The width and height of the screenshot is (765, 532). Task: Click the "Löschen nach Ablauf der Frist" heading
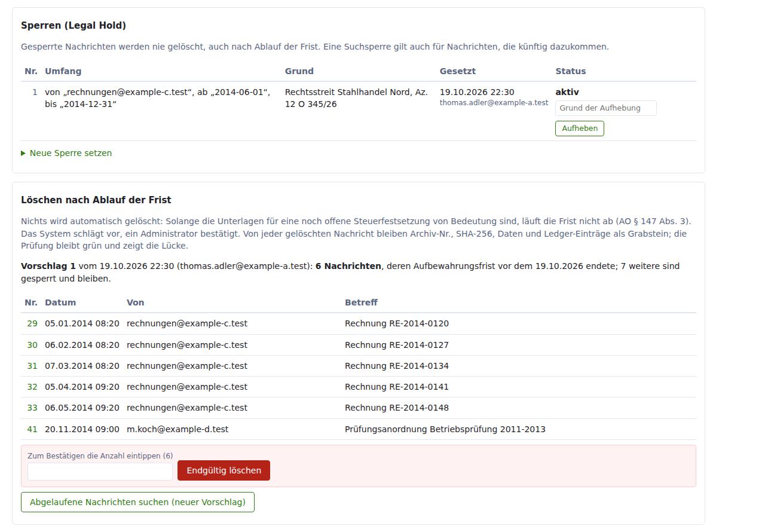click(x=96, y=200)
